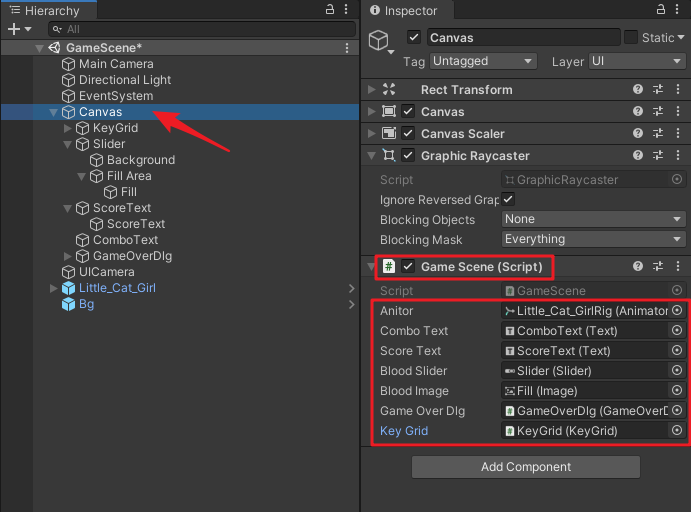Collapse the Graphic Raycaster component
691x512 pixels.
click(x=372, y=156)
